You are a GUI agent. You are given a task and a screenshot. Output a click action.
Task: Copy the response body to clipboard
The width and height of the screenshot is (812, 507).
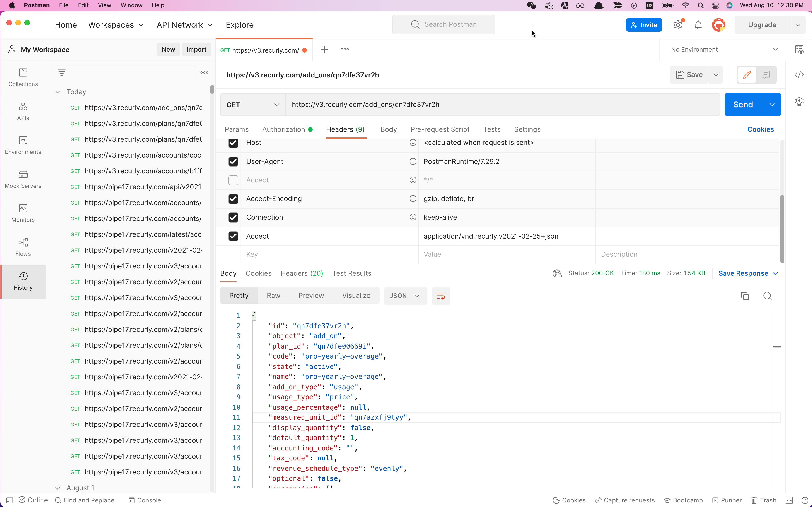[x=744, y=296]
